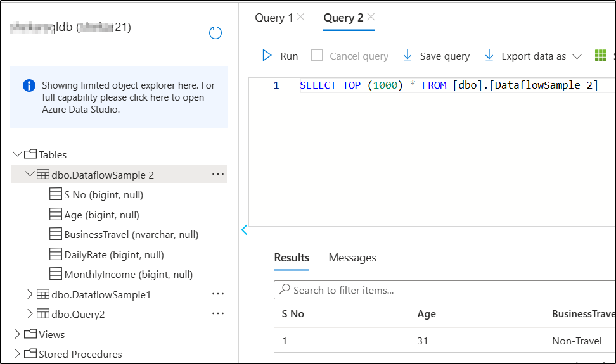Viewport: 616px width, 364px height.
Task: Close the Query 1 tab
Action: (300, 17)
